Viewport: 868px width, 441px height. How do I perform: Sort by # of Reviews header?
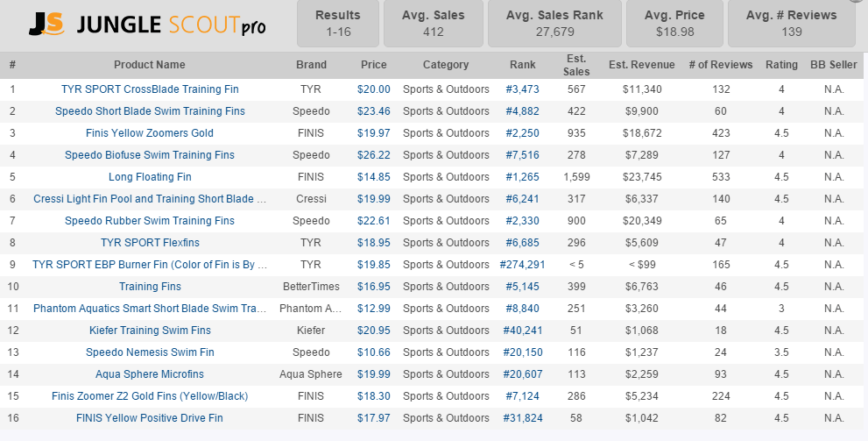click(x=721, y=65)
